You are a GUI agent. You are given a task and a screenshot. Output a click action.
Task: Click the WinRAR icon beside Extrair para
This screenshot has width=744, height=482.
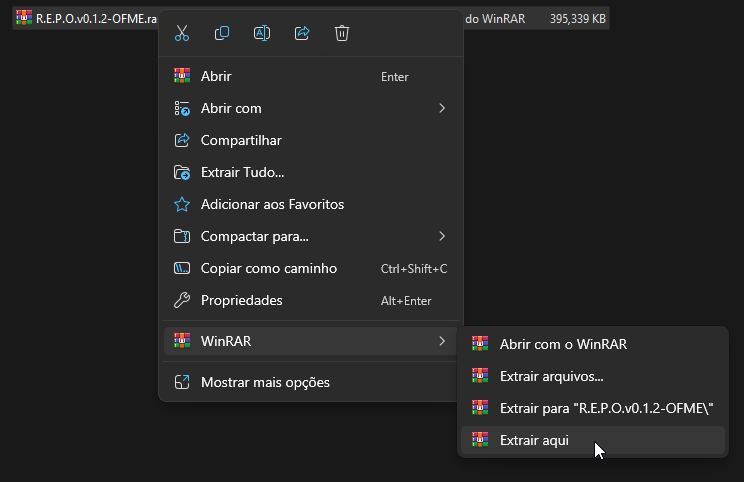click(x=480, y=408)
